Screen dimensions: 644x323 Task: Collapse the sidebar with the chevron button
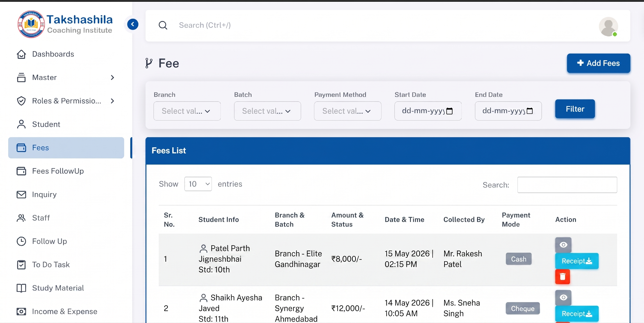[132, 24]
